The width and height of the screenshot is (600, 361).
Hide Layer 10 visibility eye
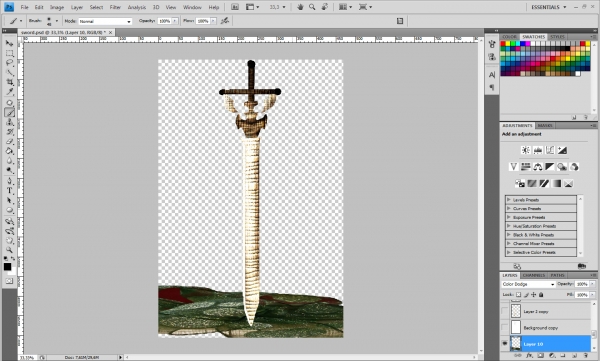[505, 343]
